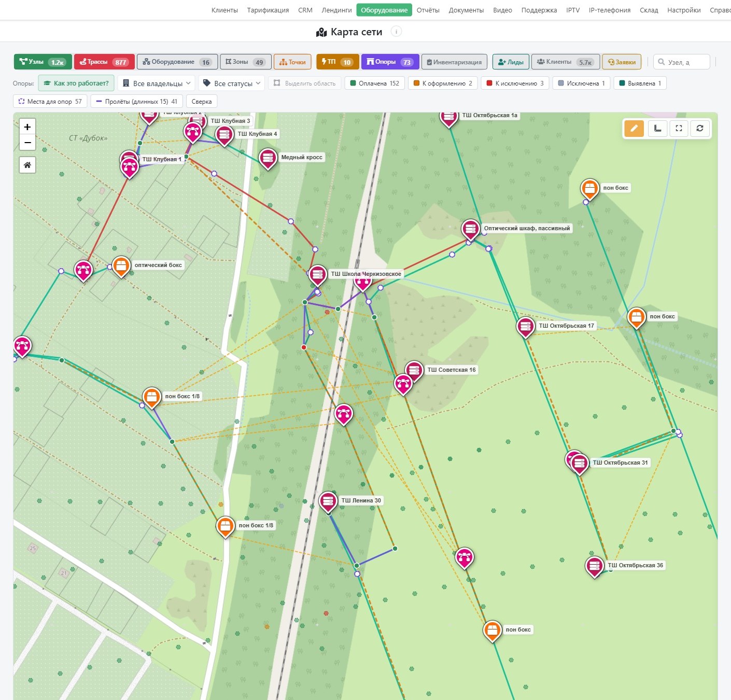Screen dimensions: 731x700
Task: Open the Оптический шкаф, пассивный marker
Action: [x=470, y=230]
